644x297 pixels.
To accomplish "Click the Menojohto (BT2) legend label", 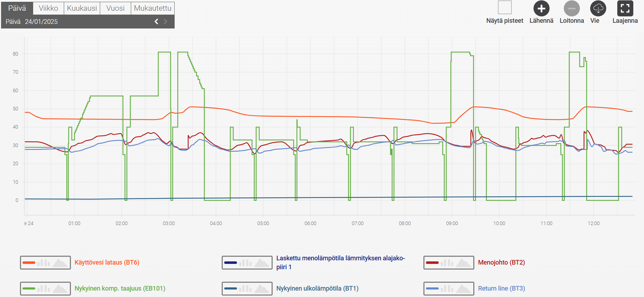I will pyautogui.click(x=501, y=262).
